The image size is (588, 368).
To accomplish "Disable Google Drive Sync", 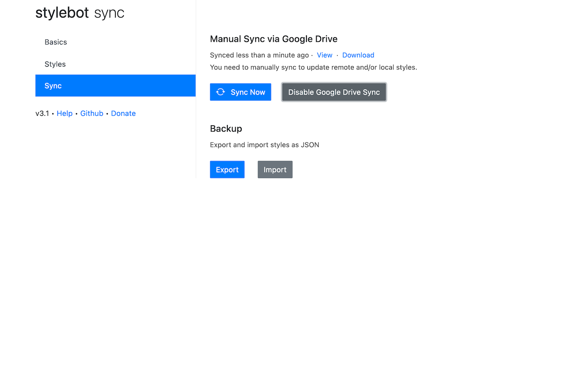I will point(334,92).
